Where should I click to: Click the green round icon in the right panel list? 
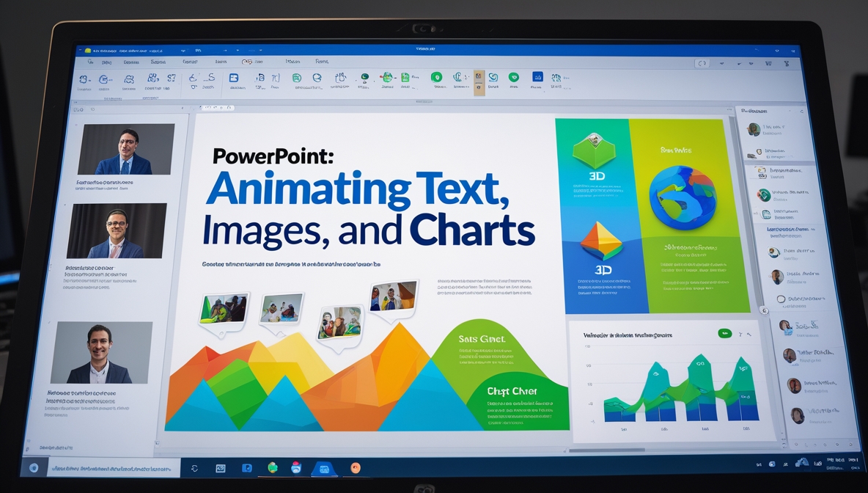tap(764, 194)
